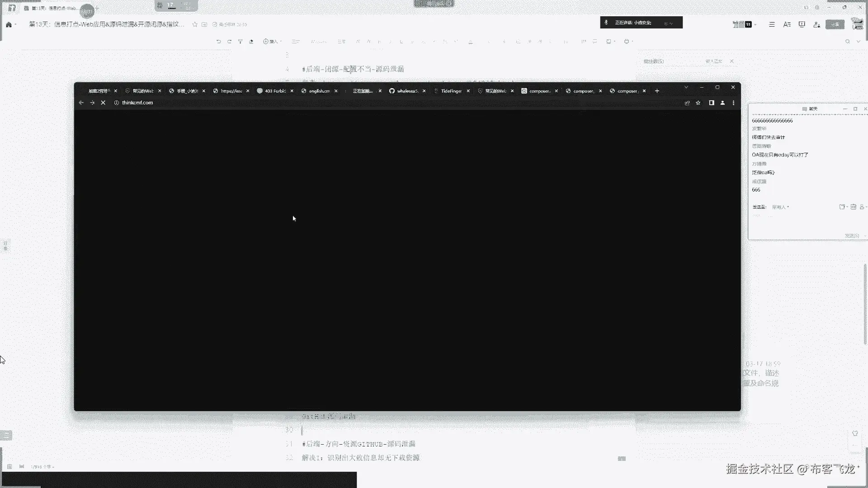The width and height of the screenshot is (868, 488).
Task: Open the browser profile icon
Action: click(x=722, y=103)
